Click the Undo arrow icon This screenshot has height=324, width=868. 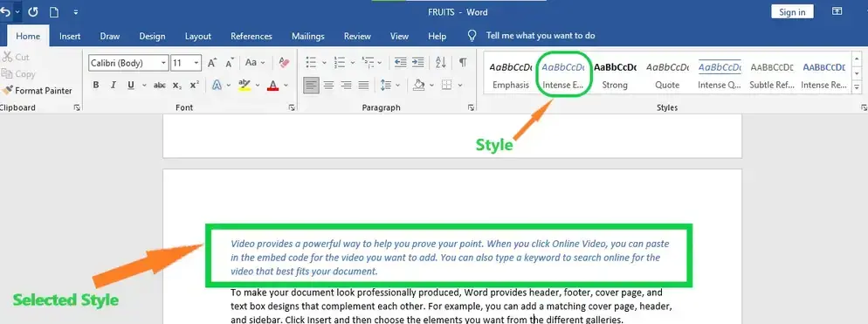tap(5, 11)
